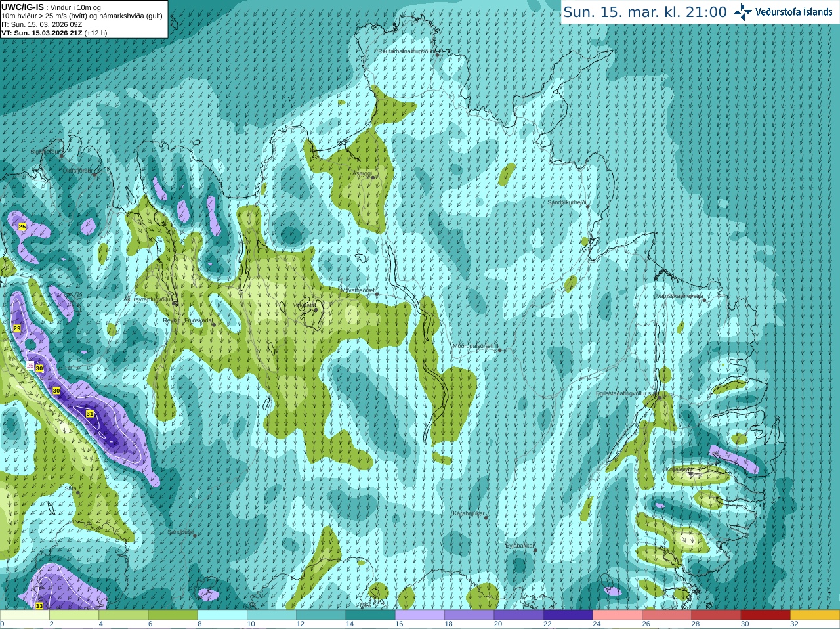Click the orange legend swatch above 32
The height and width of the screenshot is (629, 840).
tap(815, 615)
